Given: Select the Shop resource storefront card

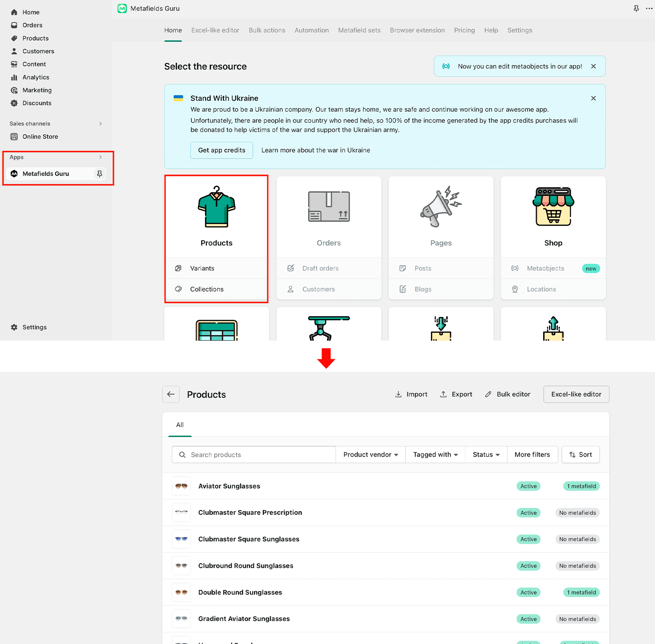Looking at the screenshot, I should tap(553, 217).
